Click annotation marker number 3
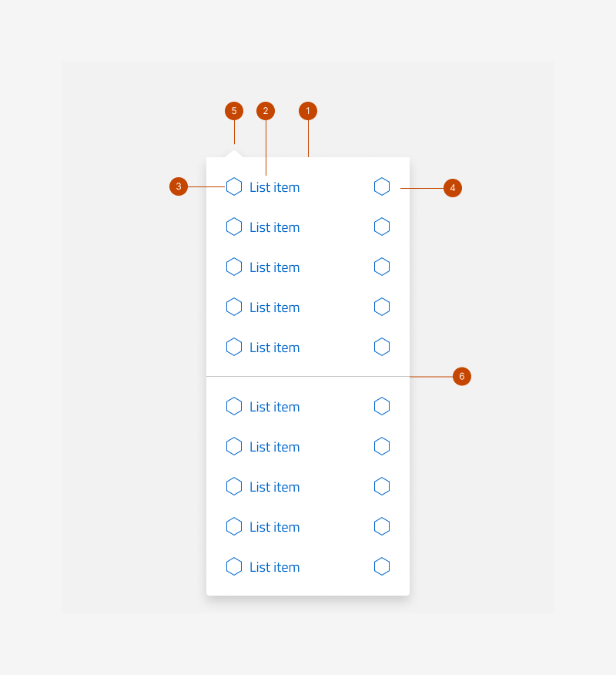This screenshot has width=616, height=675. point(178,186)
